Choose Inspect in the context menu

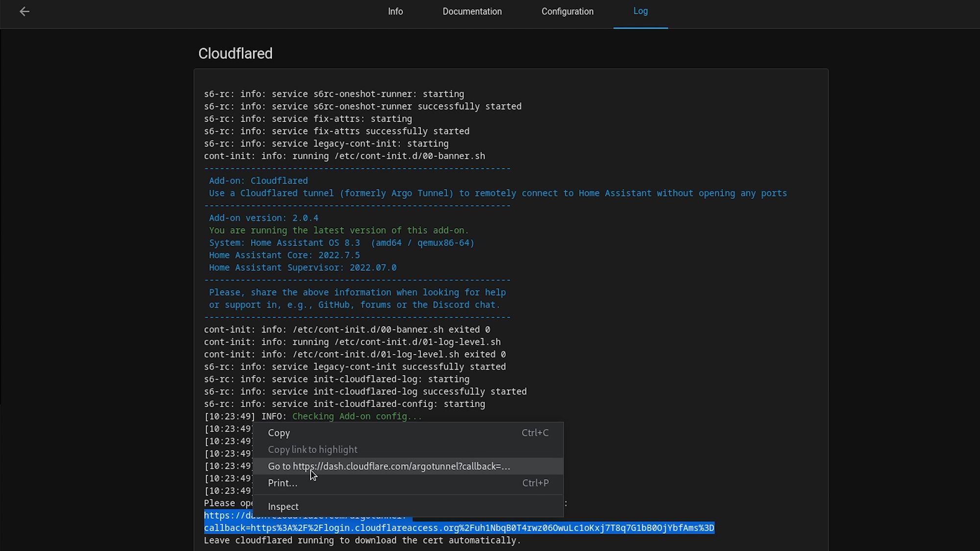tap(408, 506)
